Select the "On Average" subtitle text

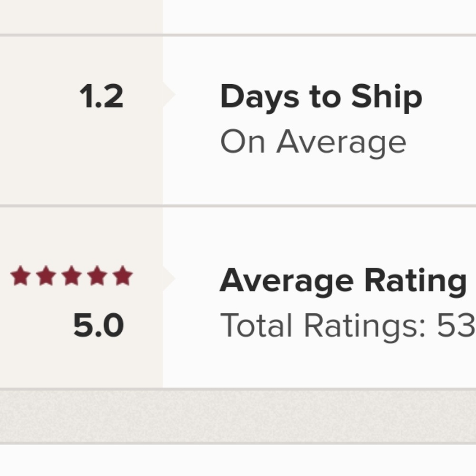[313, 142]
